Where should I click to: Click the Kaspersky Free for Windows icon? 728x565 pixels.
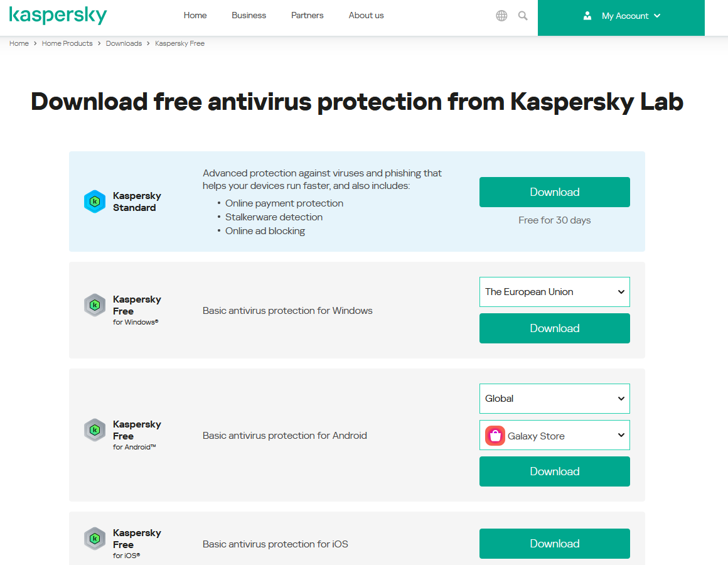click(x=95, y=305)
